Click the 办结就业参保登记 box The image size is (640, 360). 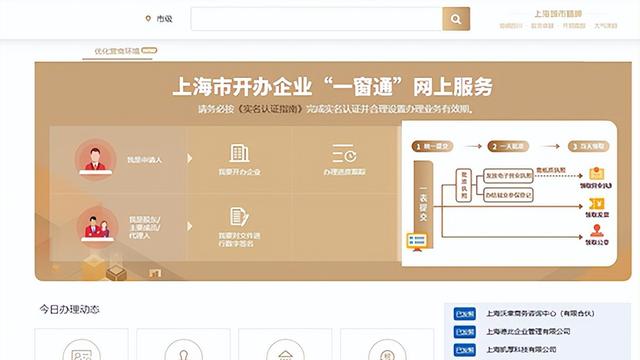point(508,195)
